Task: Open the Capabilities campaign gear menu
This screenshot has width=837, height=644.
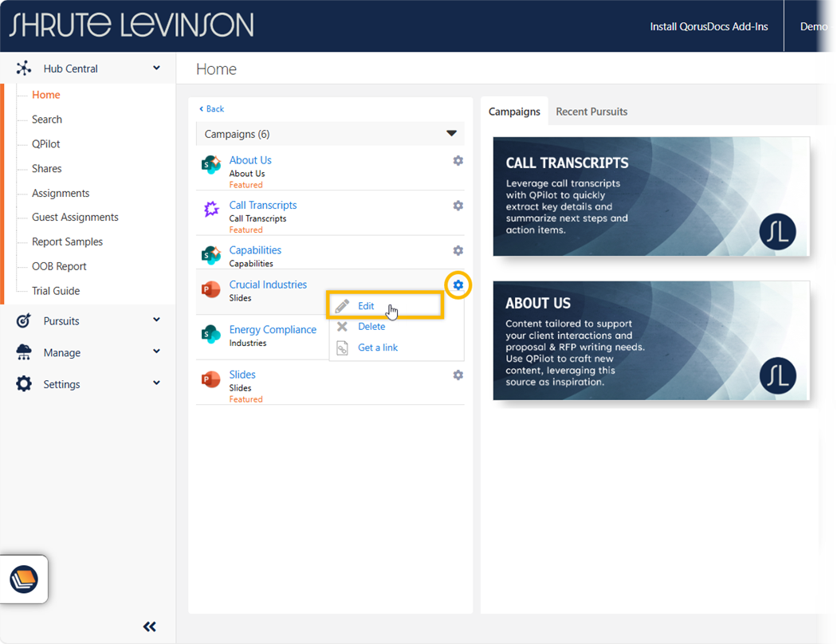Action: [x=458, y=250]
